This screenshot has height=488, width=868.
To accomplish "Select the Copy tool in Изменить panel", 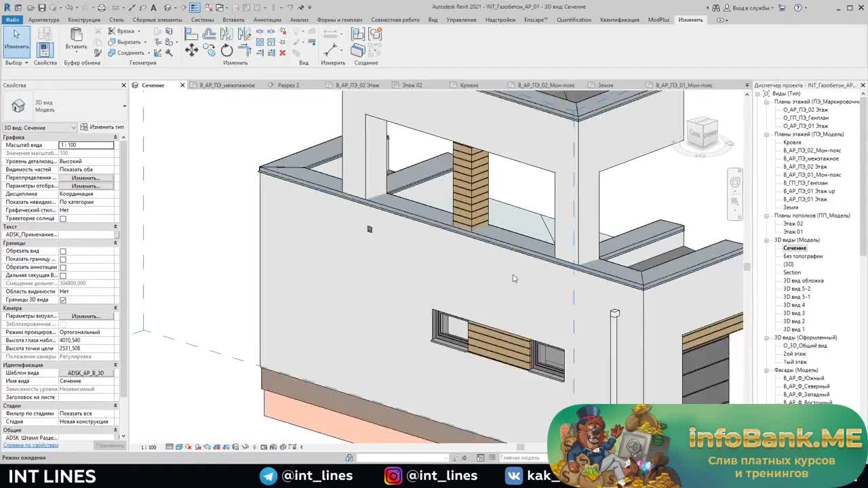I will coord(210,50).
